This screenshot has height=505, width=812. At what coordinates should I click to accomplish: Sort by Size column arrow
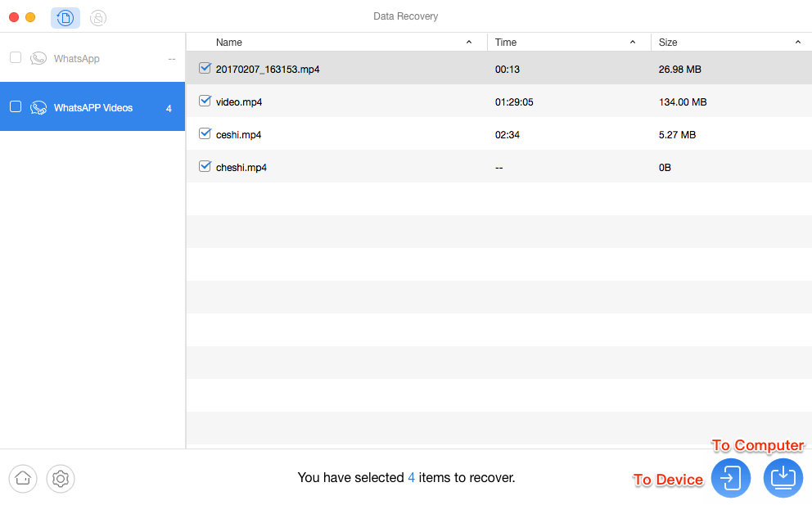[798, 42]
